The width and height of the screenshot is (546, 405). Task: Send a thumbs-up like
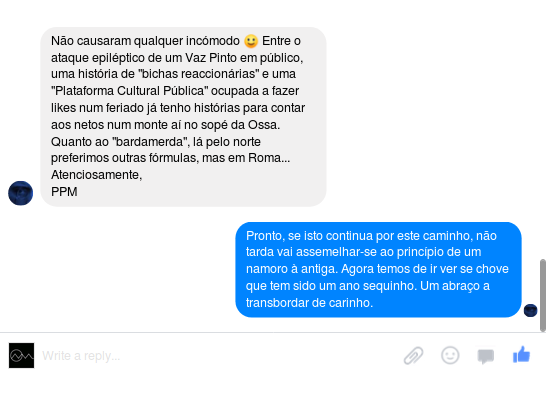521,355
